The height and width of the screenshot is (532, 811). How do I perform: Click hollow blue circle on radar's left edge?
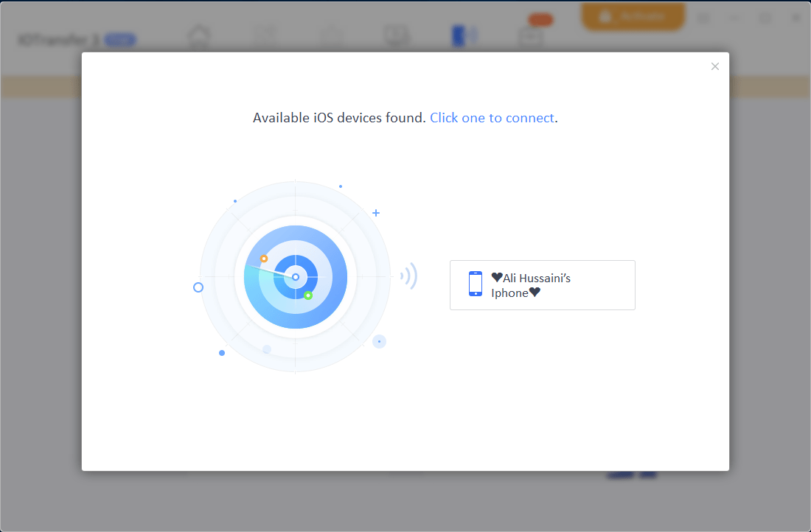(198, 287)
